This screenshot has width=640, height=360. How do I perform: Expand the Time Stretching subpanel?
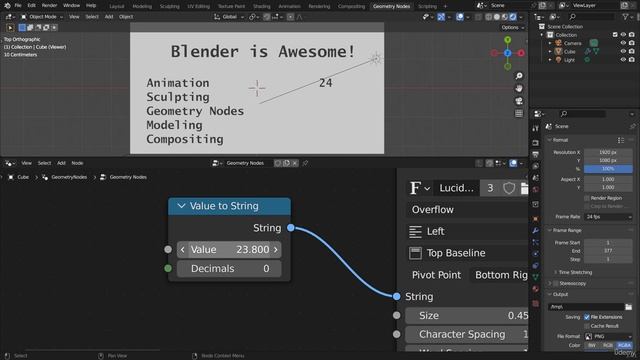pos(575,272)
